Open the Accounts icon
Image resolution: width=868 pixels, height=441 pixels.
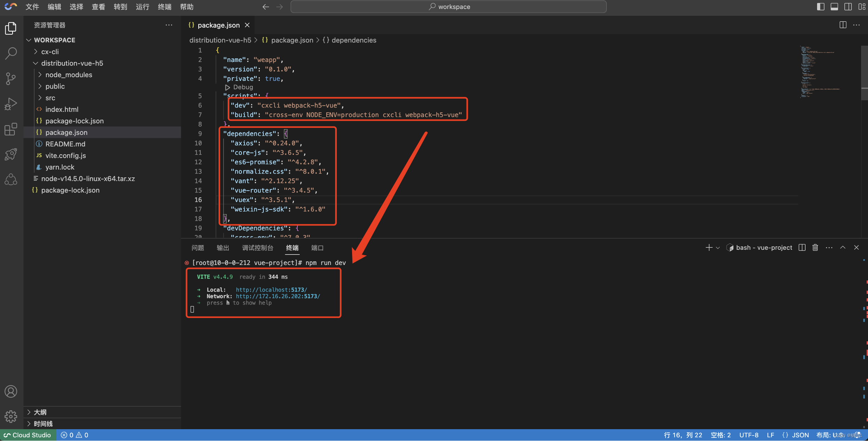tap(11, 392)
